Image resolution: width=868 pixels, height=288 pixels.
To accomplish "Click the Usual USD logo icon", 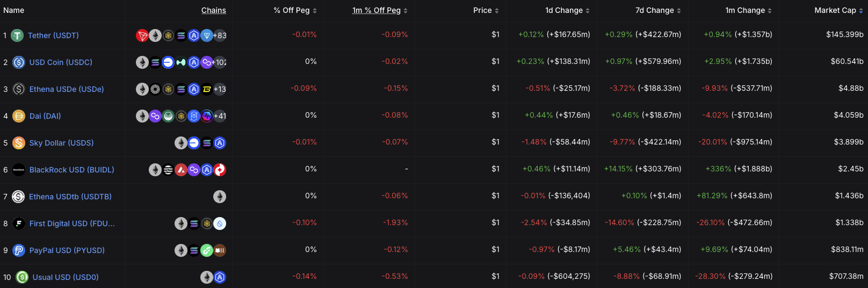I will coord(22,277).
